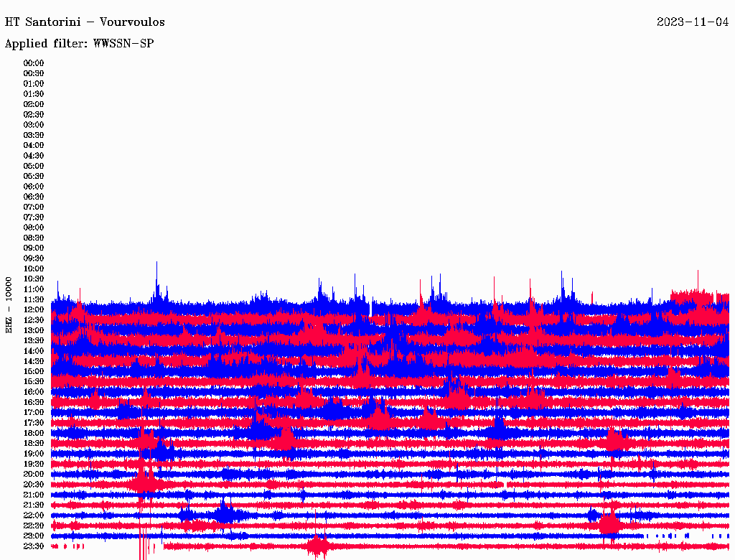The image size is (735, 560).
Task: Select the 16:30 time label
Action: [34, 403]
